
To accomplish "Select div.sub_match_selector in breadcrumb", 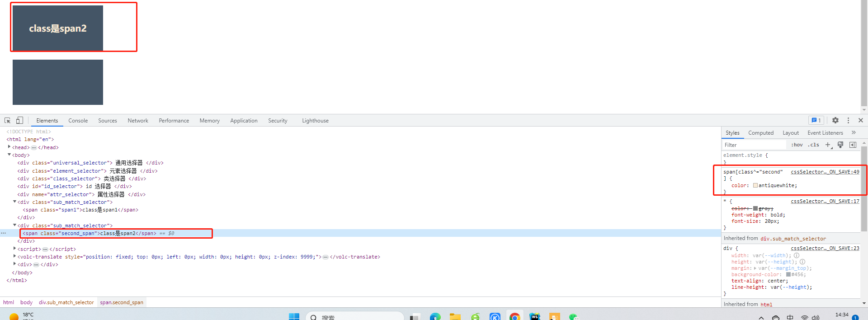I will pos(66,302).
